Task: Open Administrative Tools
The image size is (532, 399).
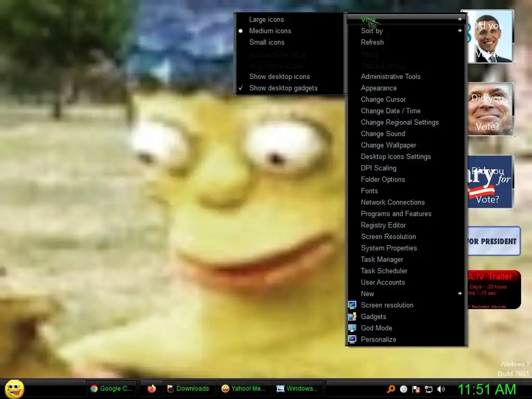Action: pos(406,77)
